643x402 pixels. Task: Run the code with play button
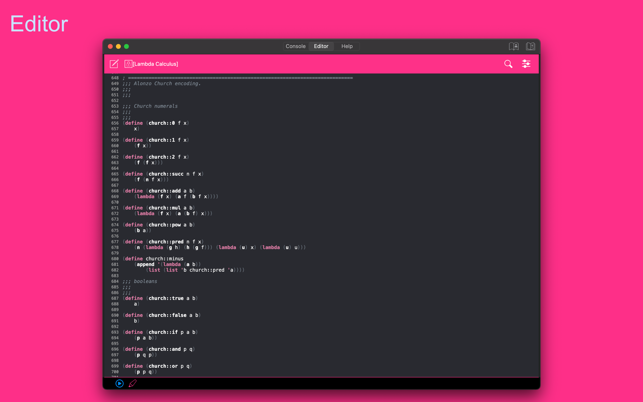click(119, 383)
